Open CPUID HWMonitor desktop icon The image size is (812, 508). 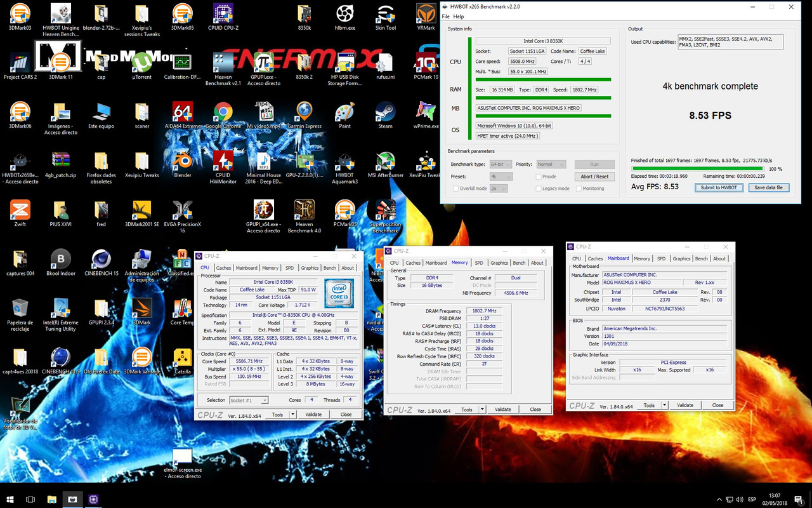tap(223, 166)
